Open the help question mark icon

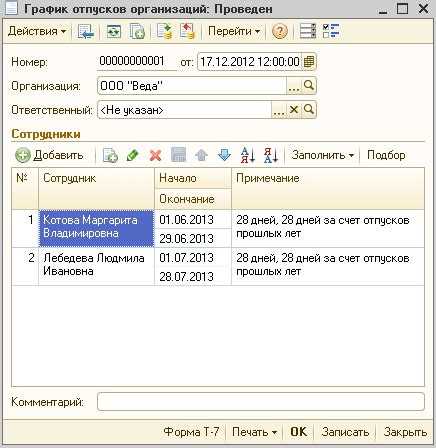point(279,31)
